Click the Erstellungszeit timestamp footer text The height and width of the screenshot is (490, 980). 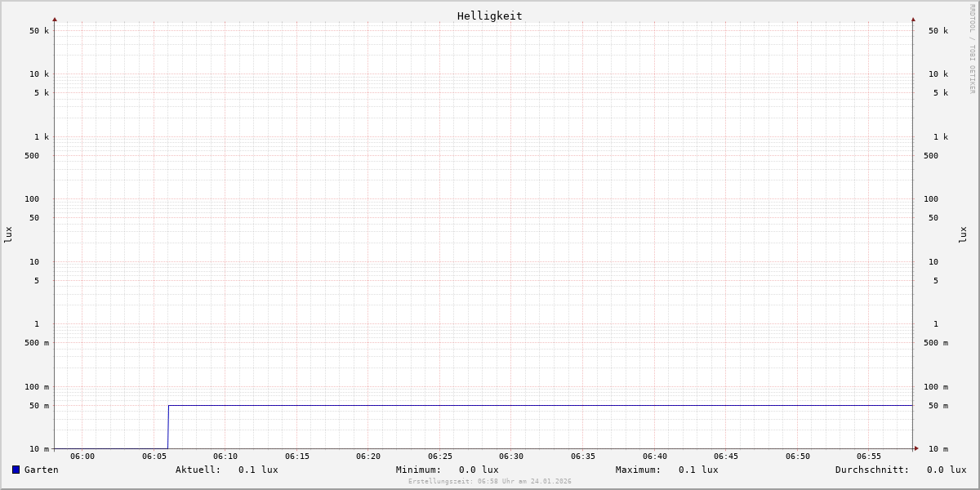point(489,482)
